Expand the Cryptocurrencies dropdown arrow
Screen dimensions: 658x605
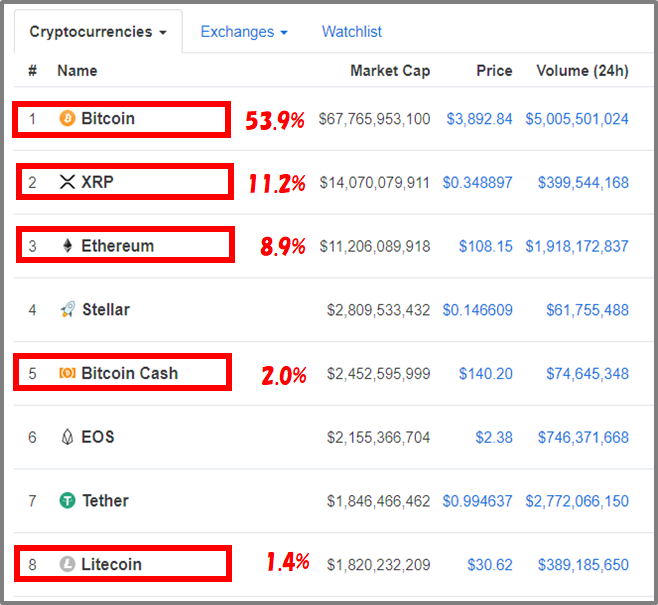[x=163, y=32]
